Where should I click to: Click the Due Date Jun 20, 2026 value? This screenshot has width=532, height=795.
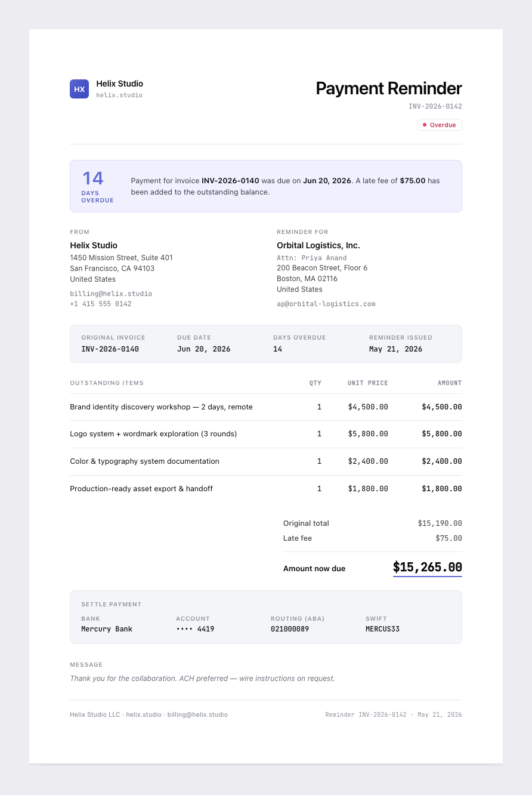pos(204,349)
